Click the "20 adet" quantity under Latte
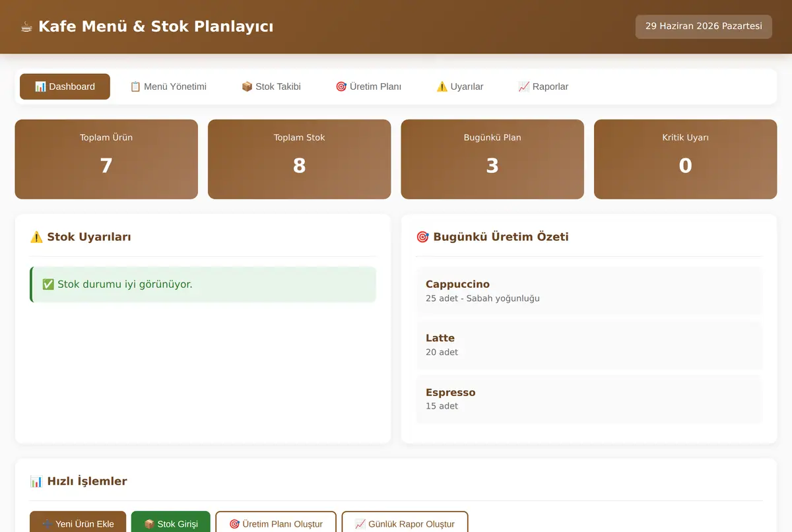The image size is (792, 532). (x=442, y=352)
